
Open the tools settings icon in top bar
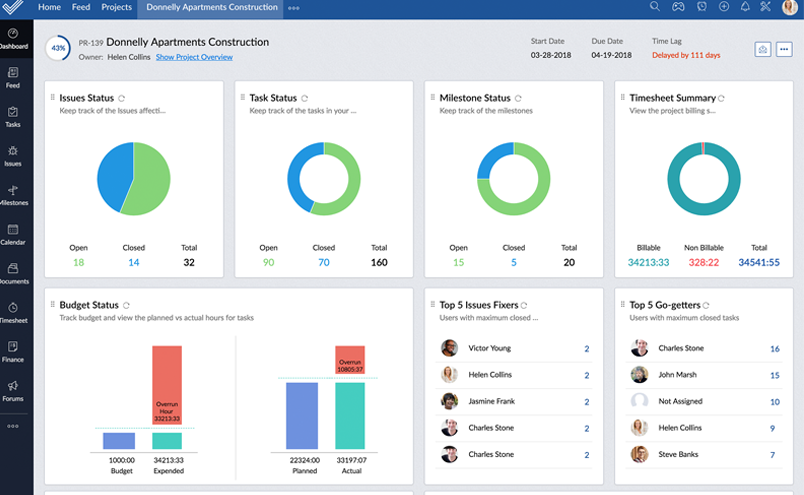(766, 7)
